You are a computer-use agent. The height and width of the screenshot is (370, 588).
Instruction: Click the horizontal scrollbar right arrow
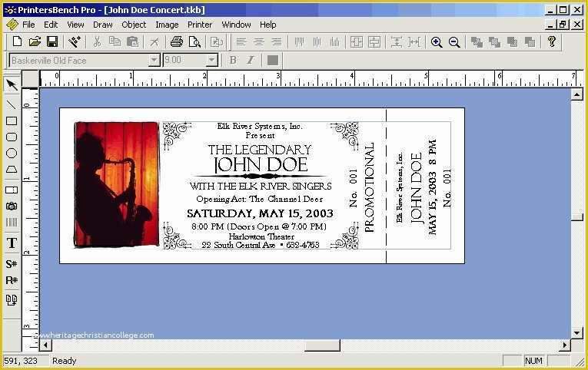click(x=565, y=345)
